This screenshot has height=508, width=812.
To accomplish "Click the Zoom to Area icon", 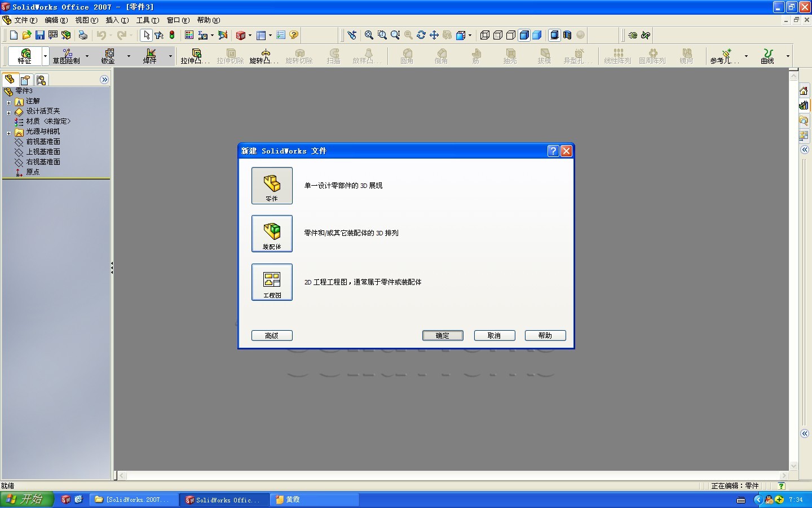I will 382,35.
